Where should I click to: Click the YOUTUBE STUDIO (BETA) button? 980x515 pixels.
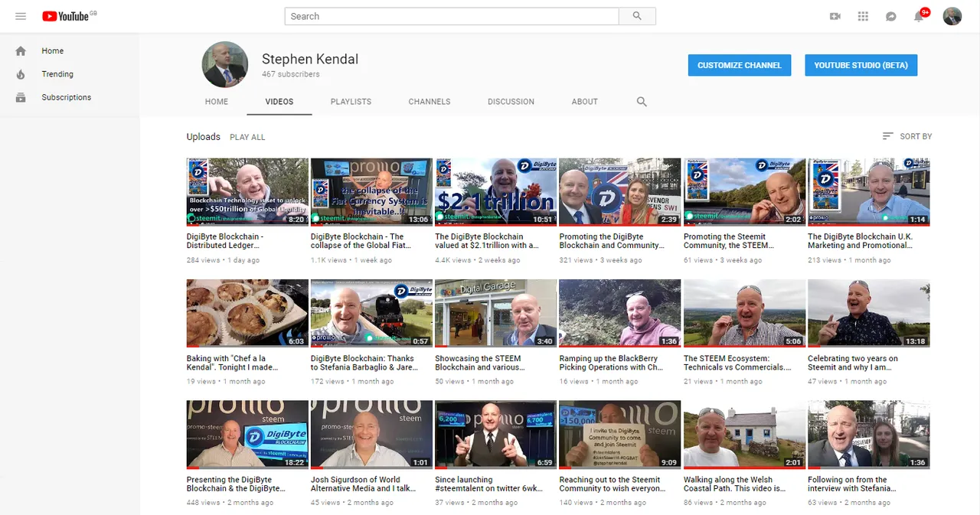[861, 66]
